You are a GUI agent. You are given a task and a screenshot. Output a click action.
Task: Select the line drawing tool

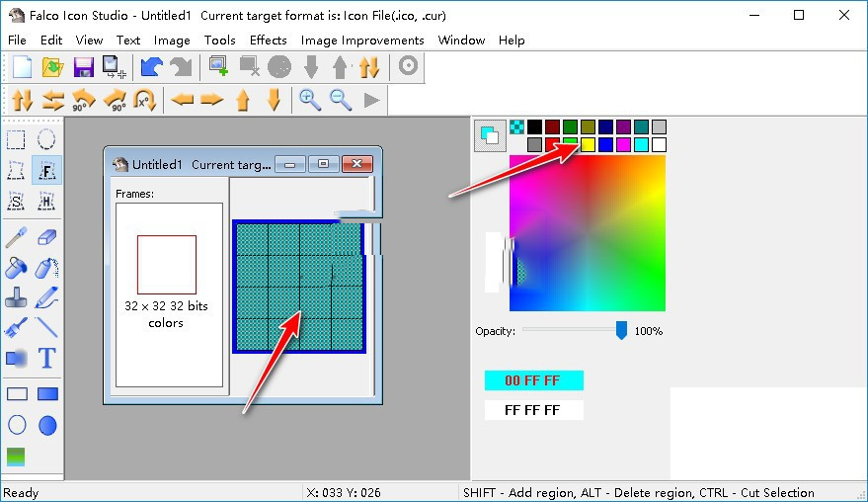[x=47, y=327]
